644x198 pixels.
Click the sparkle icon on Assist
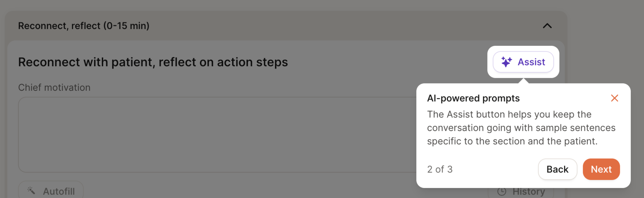[506, 62]
